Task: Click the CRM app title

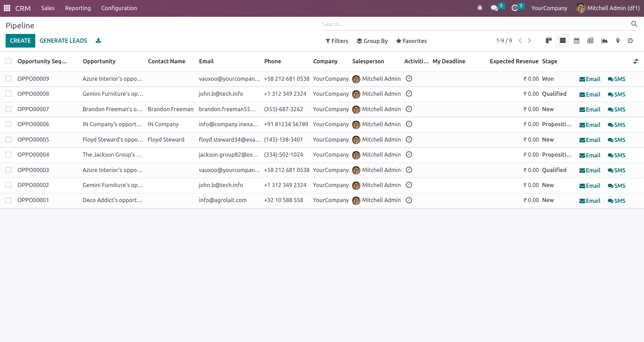Action: point(23,8)
